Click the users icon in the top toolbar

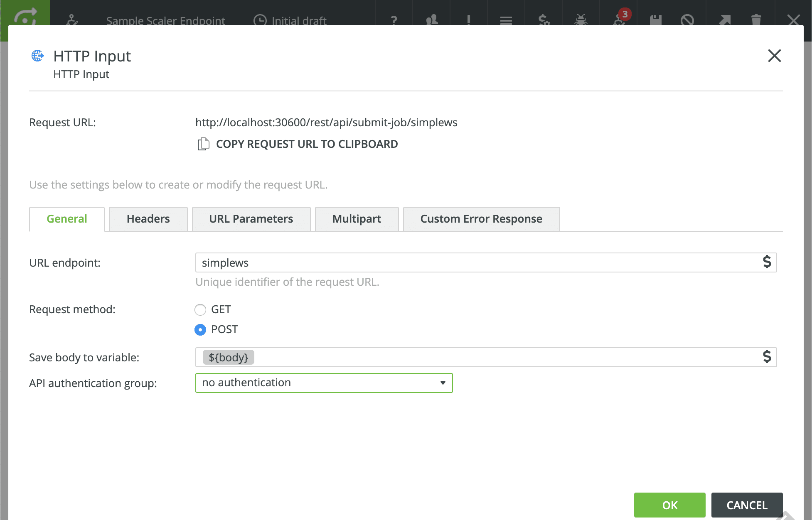(431, 20)
